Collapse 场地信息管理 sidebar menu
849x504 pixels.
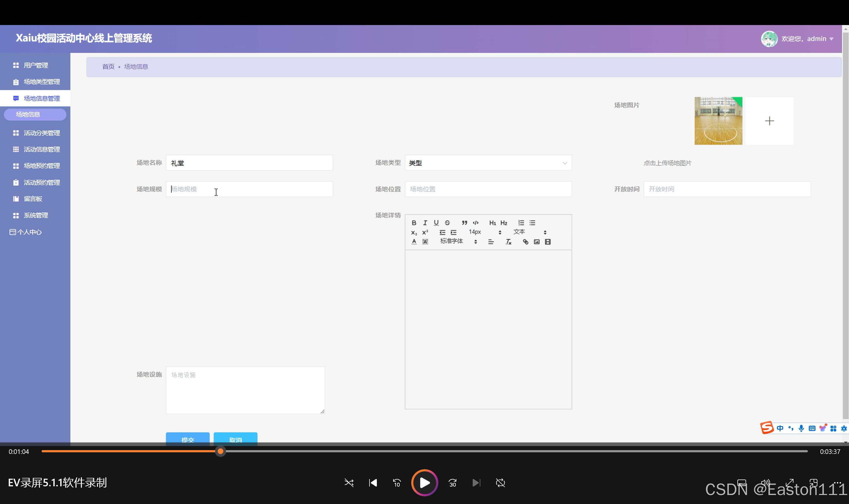(x=35, y=99)
